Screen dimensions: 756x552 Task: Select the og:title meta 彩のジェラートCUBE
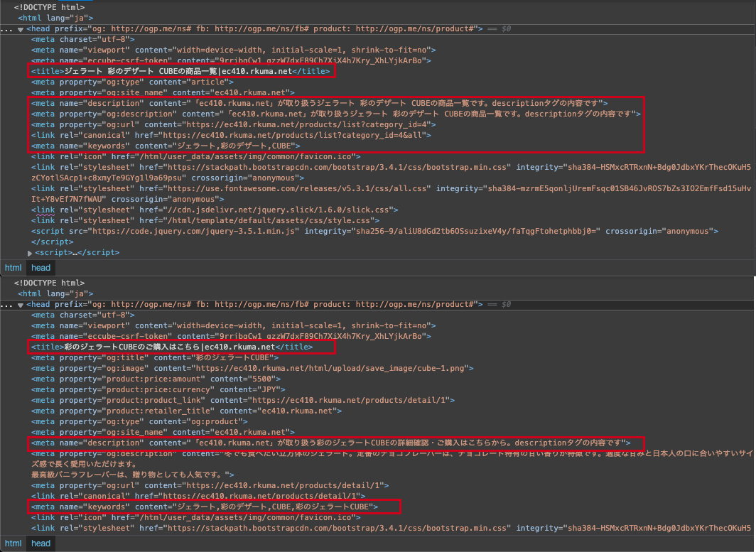tap(155, 358)
